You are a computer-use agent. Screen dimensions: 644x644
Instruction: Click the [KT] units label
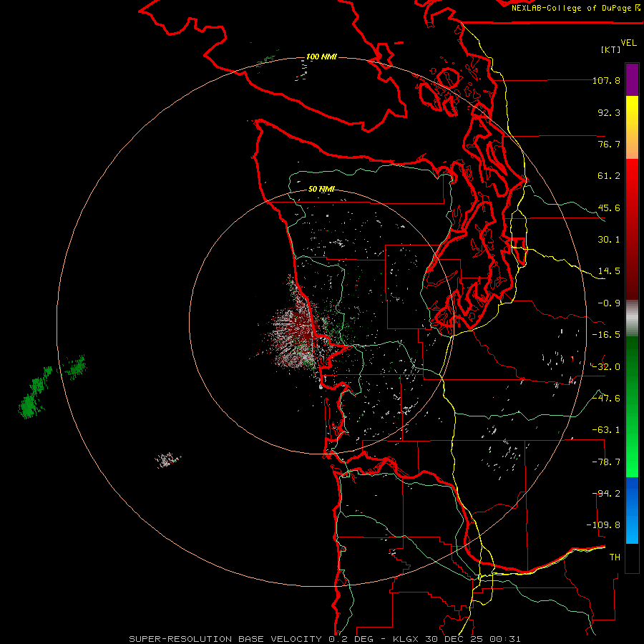(611, 49)
